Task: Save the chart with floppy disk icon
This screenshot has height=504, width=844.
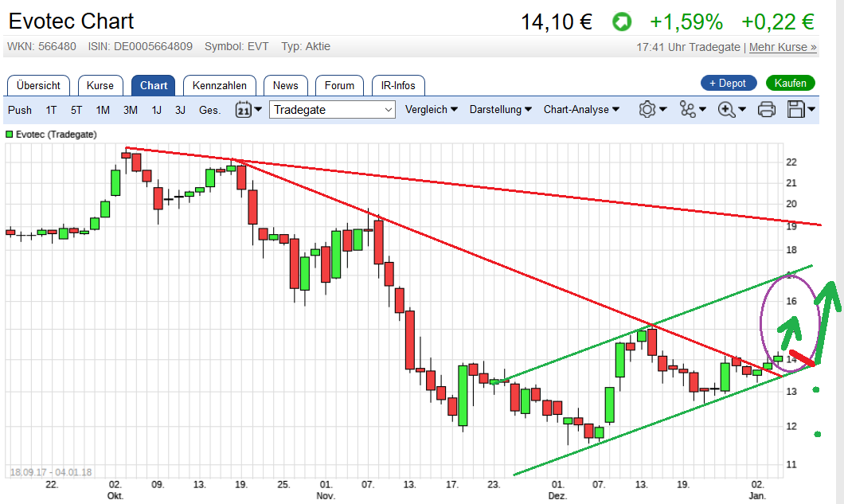Action: [x=796, y=109]
